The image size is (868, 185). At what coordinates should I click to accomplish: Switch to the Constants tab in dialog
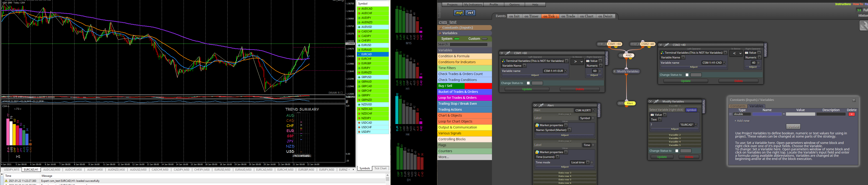737,106
